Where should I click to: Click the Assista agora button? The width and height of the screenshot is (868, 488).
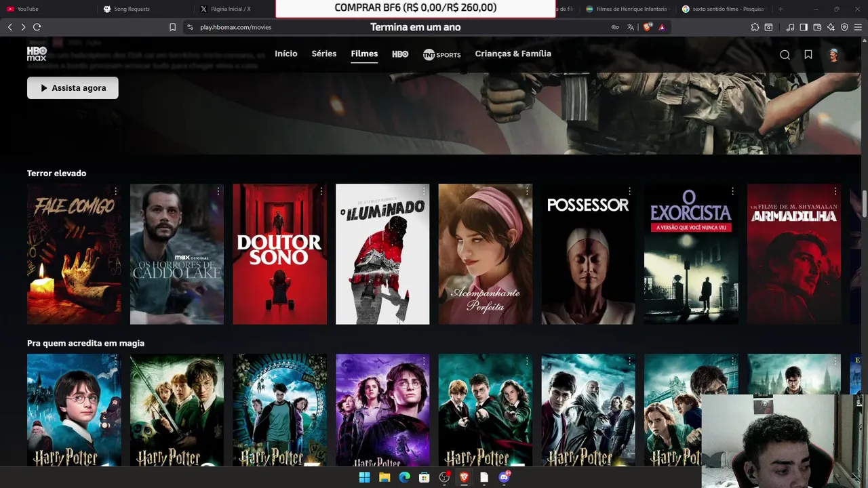click(73, 87)
